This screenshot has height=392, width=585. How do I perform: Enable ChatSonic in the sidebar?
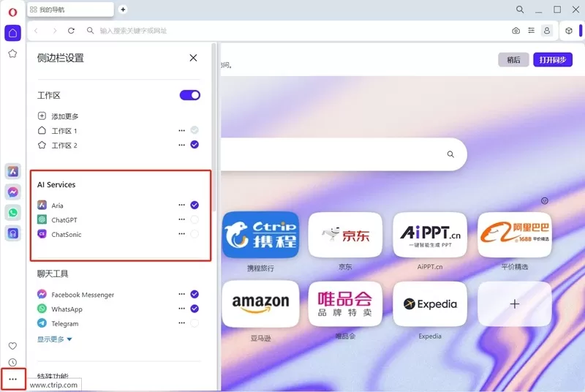[195, 234]
